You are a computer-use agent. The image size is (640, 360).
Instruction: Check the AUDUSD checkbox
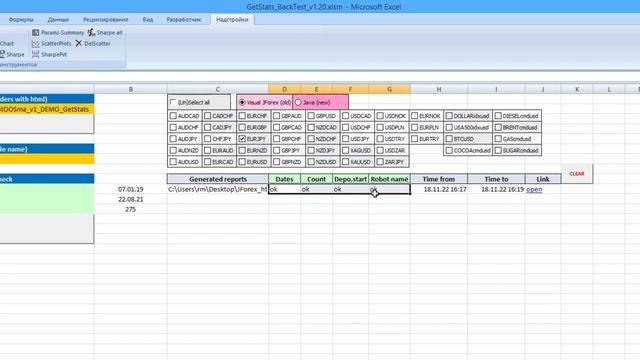click(173, 162)
